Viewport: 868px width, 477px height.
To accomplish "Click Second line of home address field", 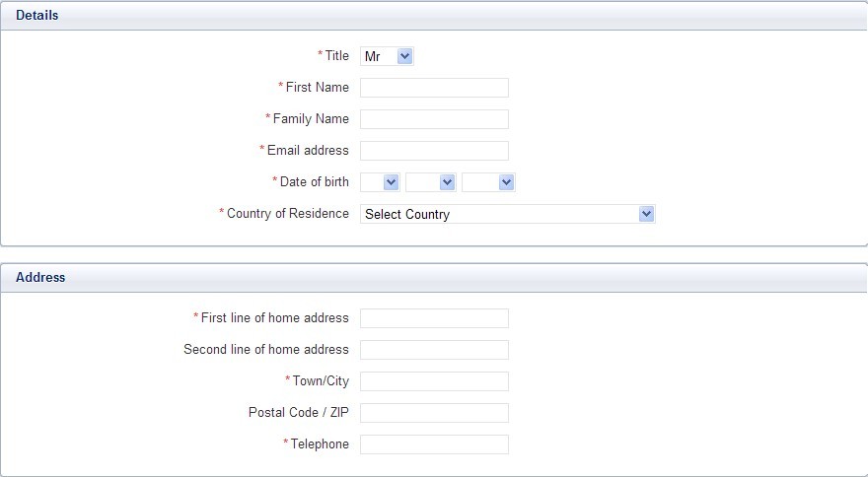I will click(434, 350).
